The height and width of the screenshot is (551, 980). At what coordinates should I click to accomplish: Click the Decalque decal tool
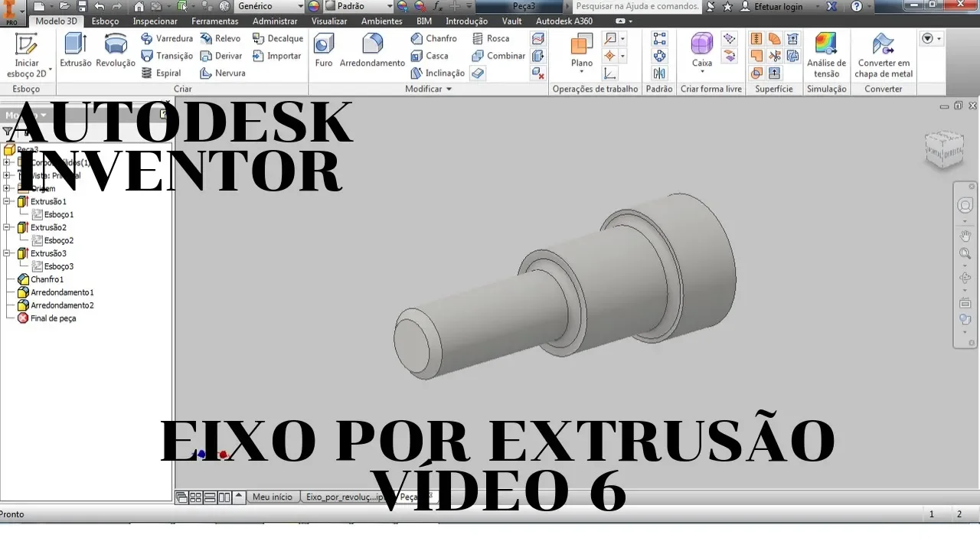point(278,38)
